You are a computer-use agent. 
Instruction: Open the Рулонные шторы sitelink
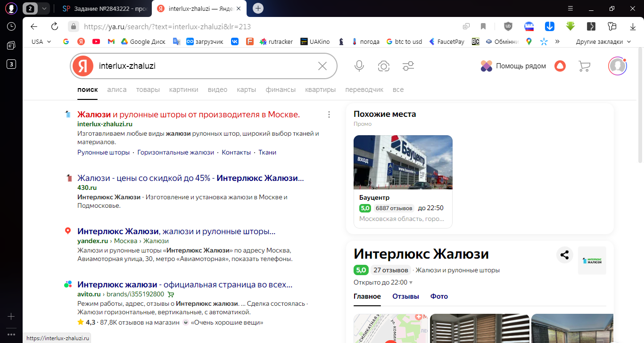point(103,152)
